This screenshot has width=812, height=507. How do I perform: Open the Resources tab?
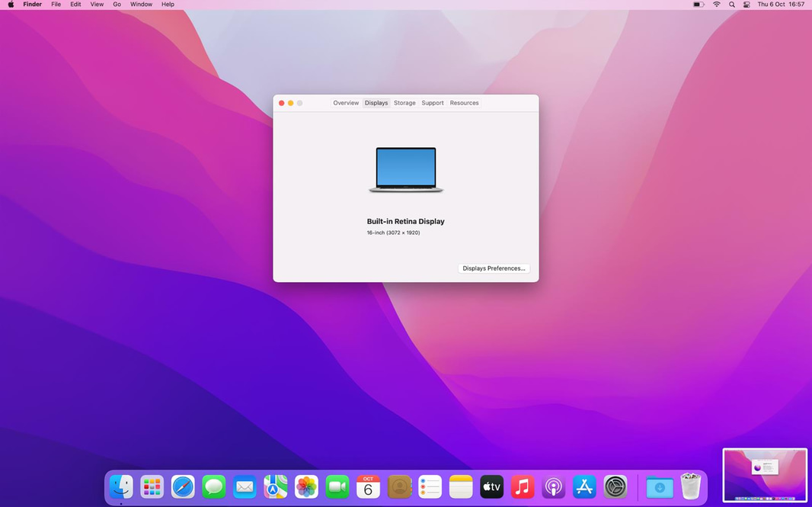(464, 103)
